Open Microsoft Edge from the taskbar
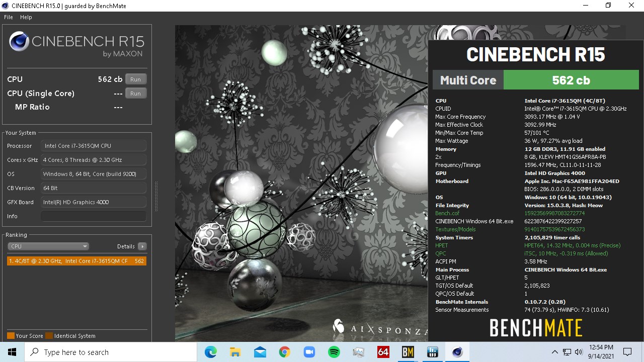The height and width of the screenshot is (362, 644). point(211,352)
